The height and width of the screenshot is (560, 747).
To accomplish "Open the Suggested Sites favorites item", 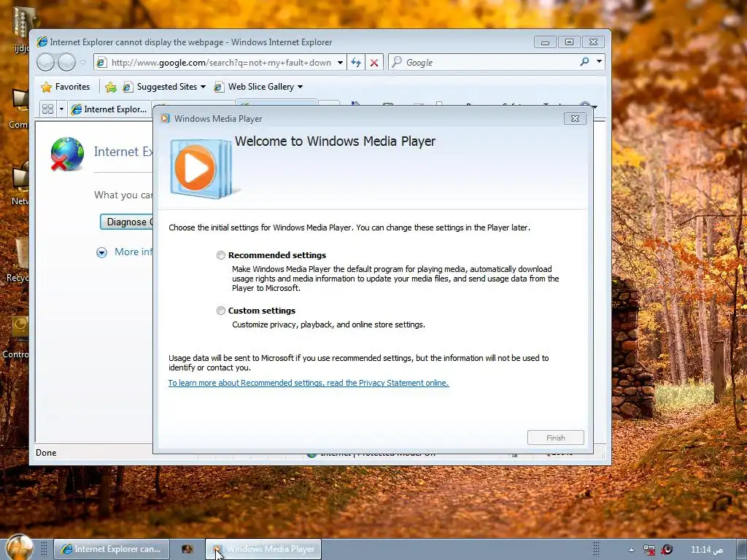I will [x=164, y=87].
